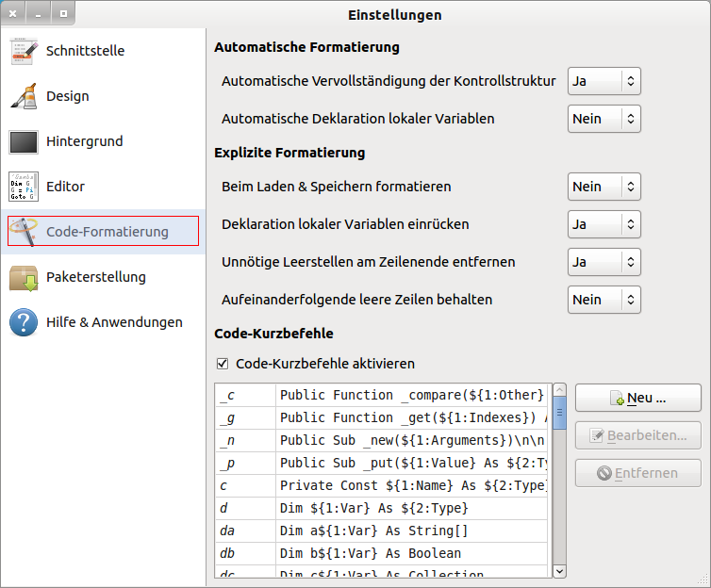Open the Unnötige Leerstellen am Zeilenende dropdown
The width and height of the screenshot is (711, 588).
tap(604, 262)
